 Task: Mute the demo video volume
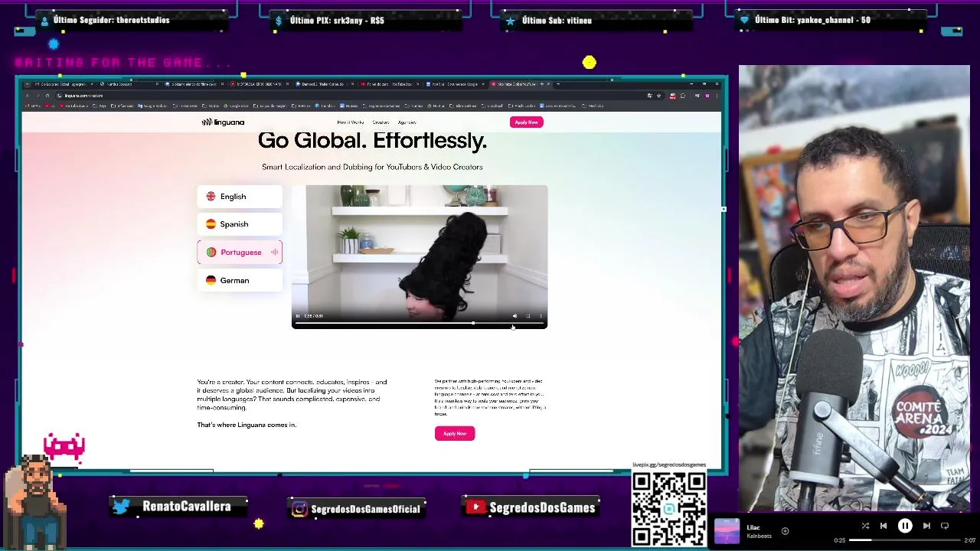click(x=514, y=316)
